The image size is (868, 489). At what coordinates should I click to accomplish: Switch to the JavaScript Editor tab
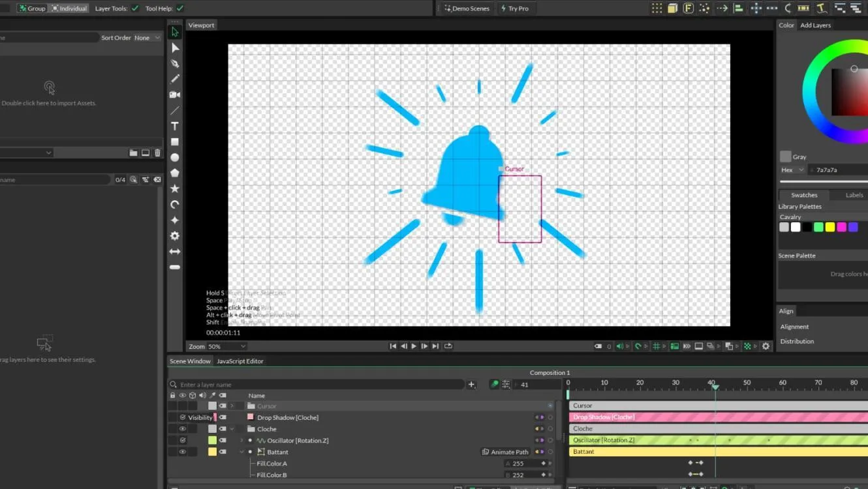click(240, 361)
